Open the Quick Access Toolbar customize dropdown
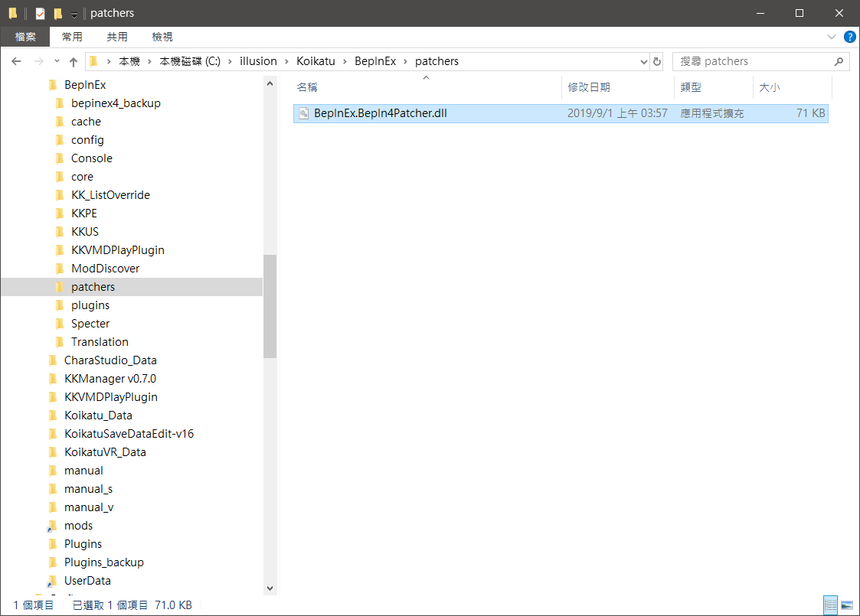Screen dimensions: 860x616 [x=74, y=14]
